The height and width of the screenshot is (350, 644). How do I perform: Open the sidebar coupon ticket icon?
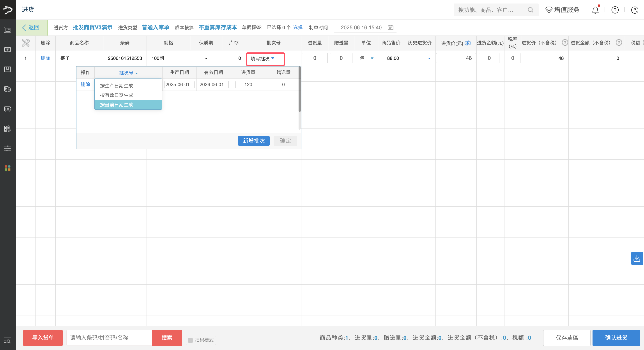tap(8, 109)
